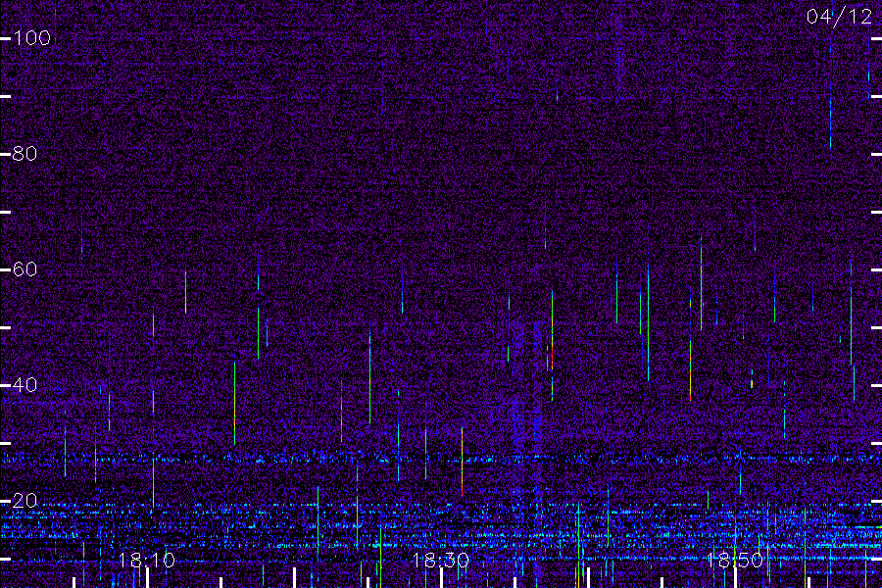Click the 04/12 date label
Image resolution: width=882 pixels, height=588 pixels.
839,17
